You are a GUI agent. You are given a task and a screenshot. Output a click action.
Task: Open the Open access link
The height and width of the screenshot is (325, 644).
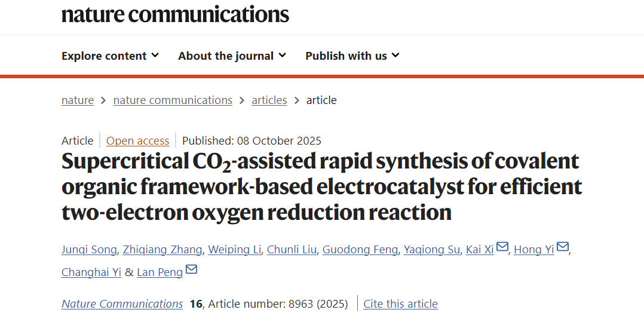pyautogui.click(x=137, y=141)
